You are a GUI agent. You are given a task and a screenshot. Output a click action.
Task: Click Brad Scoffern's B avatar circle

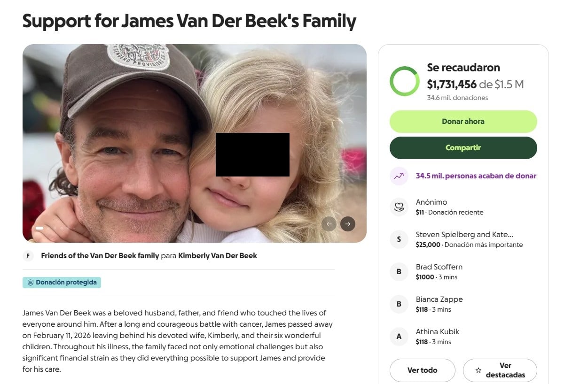[x=399, y=271]
